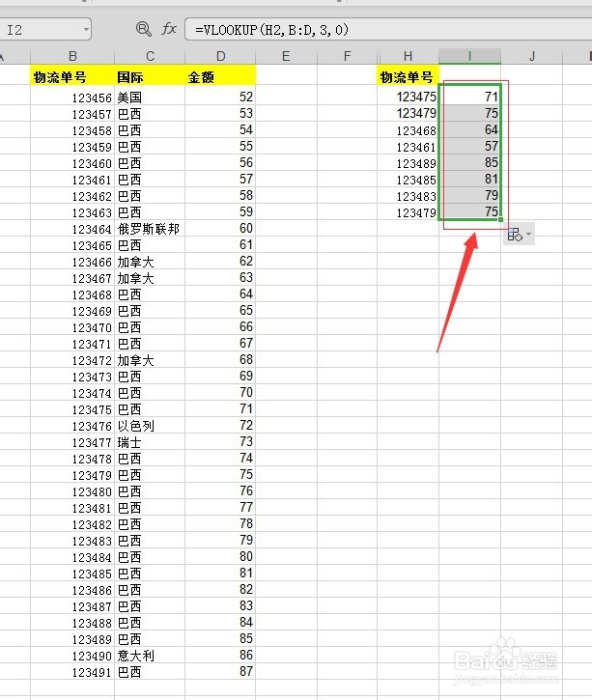Select result cell 71 in column I
The width and height of the screenshot is (592, 700).
[469, 97]
